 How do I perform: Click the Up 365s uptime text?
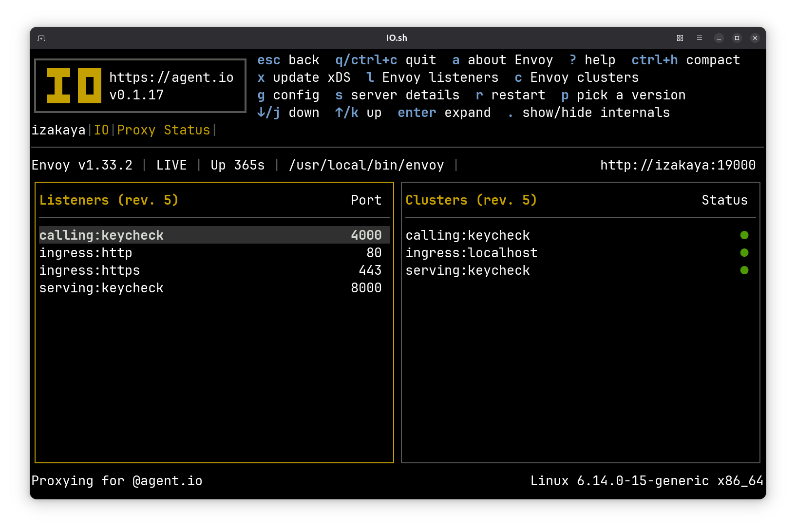click(x=238, y=165)
